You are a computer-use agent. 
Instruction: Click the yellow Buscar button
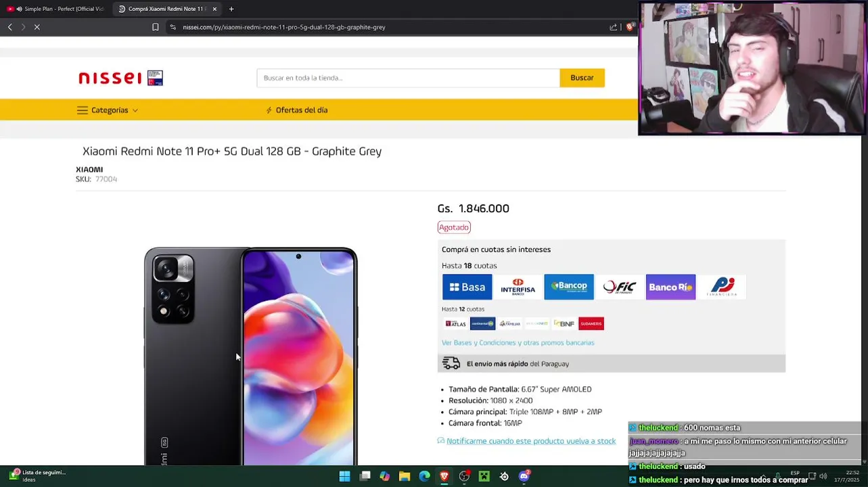(x=582, y=78)
